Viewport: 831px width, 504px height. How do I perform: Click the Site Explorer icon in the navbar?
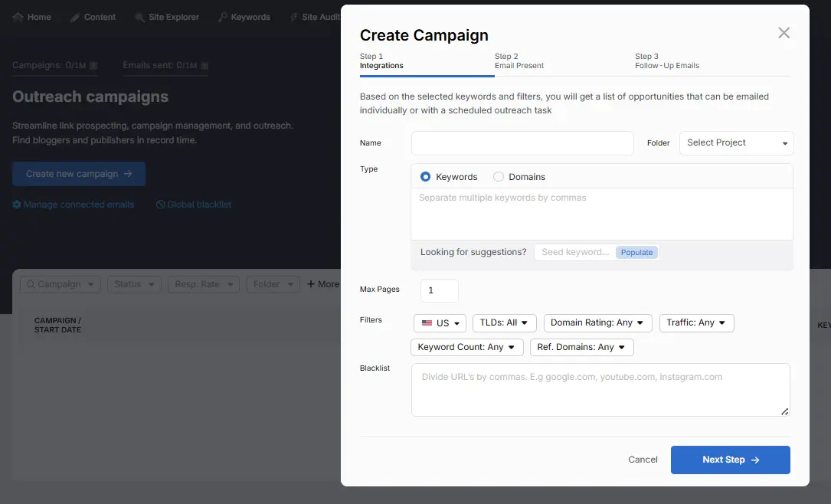[x=139, y=17]
